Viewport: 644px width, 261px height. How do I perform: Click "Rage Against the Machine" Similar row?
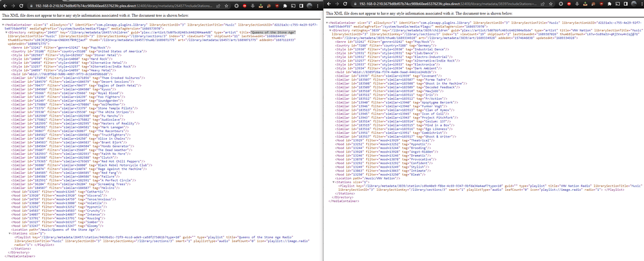79,169
